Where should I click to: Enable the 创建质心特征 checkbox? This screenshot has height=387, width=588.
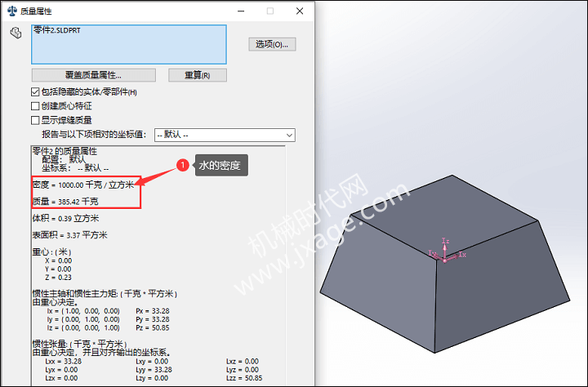click(35, 106)
